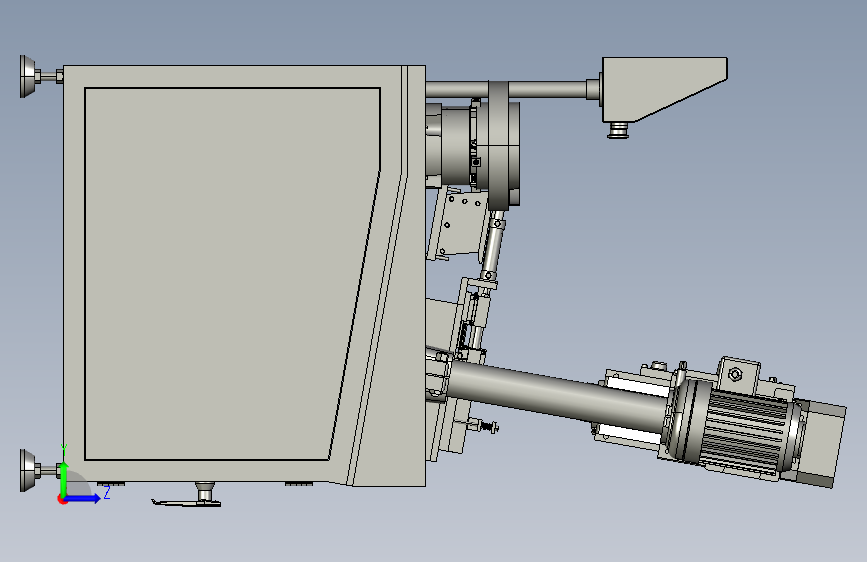The height and width of the screenshot is (562, 867).
Task: Select the upper left leveling foot pad
Action: click(x=28, y=76)
